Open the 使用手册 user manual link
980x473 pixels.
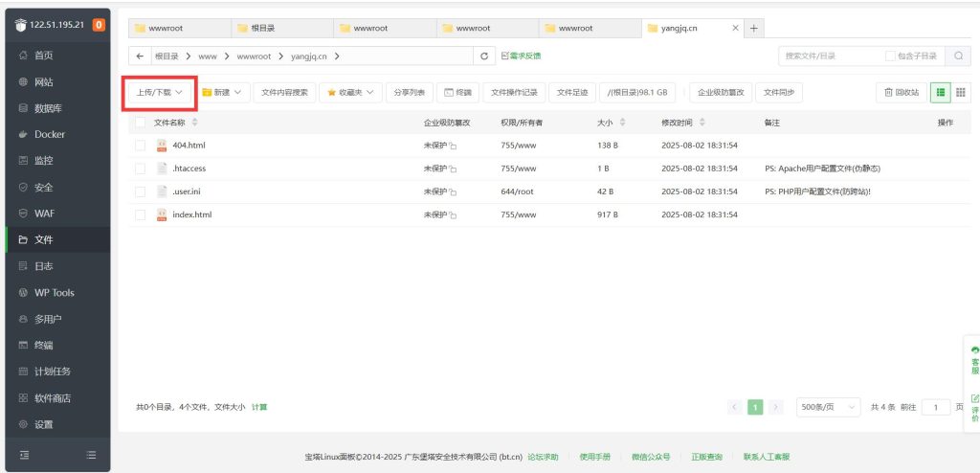point(595,457)
